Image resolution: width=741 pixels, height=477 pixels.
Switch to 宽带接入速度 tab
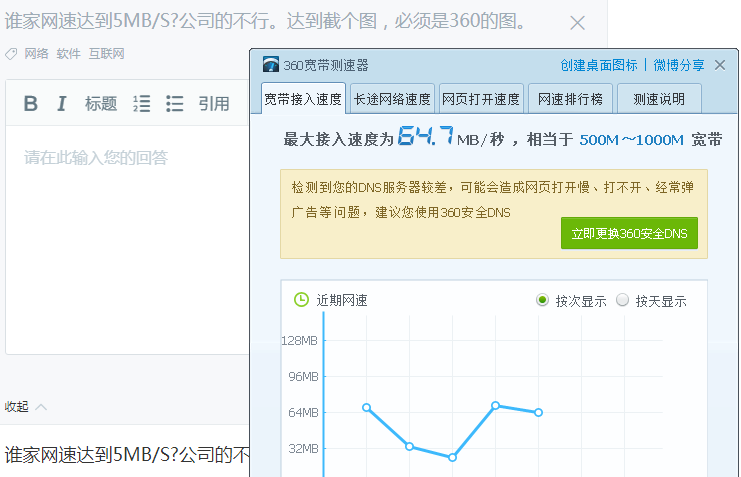click(303, 99)
